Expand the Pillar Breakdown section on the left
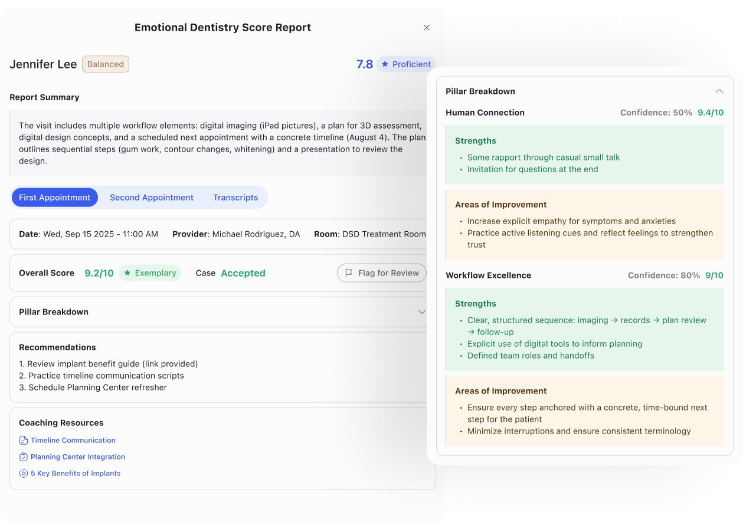The width and height of the screenshot is (756, 532). 421,311
